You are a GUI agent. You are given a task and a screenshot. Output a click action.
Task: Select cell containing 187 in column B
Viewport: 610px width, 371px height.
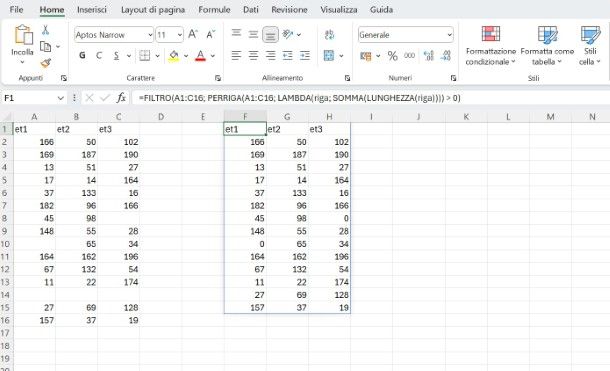click(x=76, y=155)
